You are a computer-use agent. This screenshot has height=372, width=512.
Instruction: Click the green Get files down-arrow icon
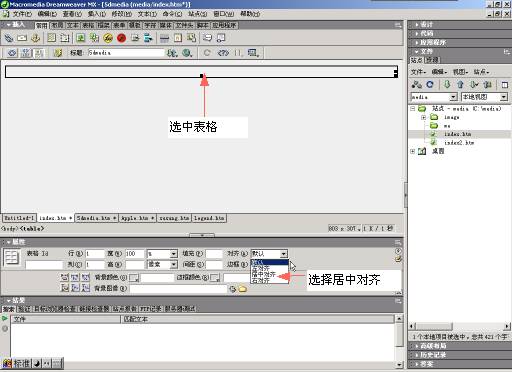pos(447,85)
